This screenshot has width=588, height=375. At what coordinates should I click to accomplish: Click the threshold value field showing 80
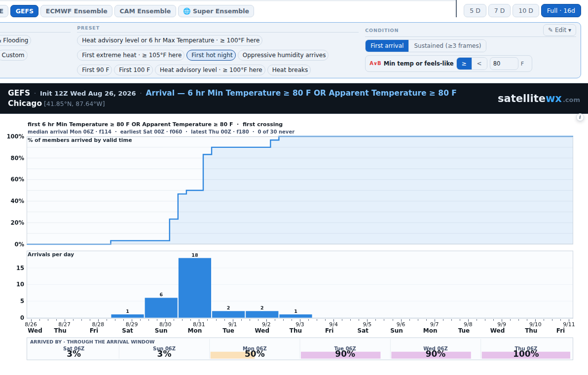click(x=504, y=64)
